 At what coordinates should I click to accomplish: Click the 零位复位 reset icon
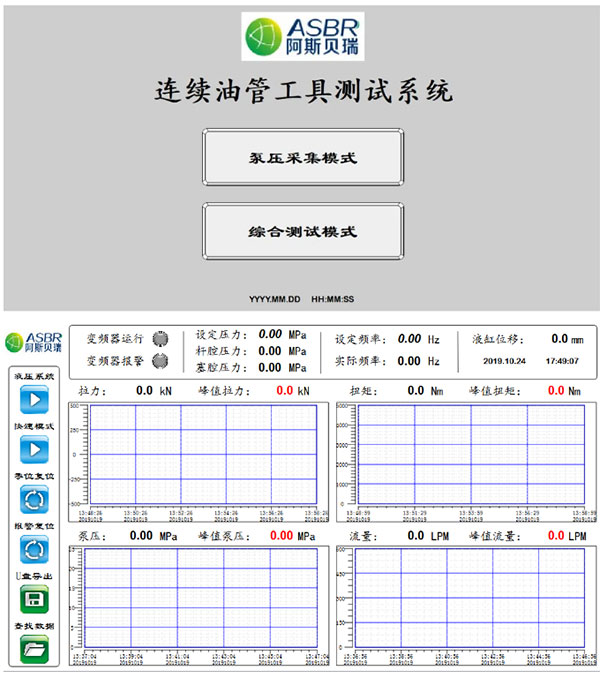(33, 498)
